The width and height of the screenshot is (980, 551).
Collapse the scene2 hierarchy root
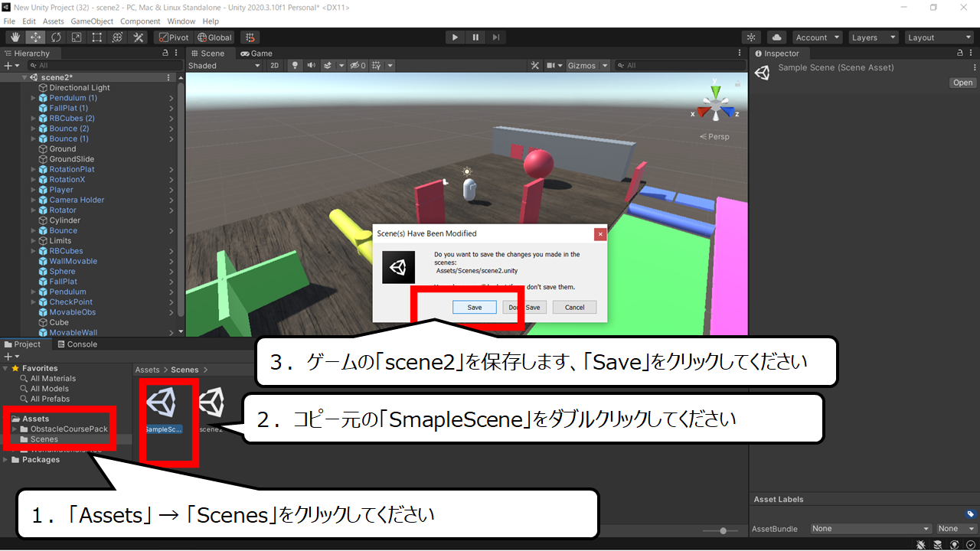click(x=25, y=77)
